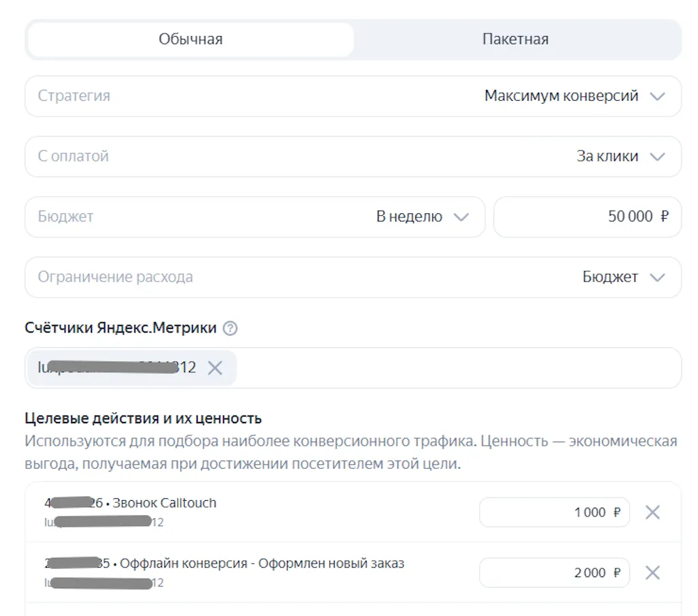Open the Стратегия dropdown via its label
This screenshot has width=698, height=616.
pyautogui.click(x=74, y=96)
